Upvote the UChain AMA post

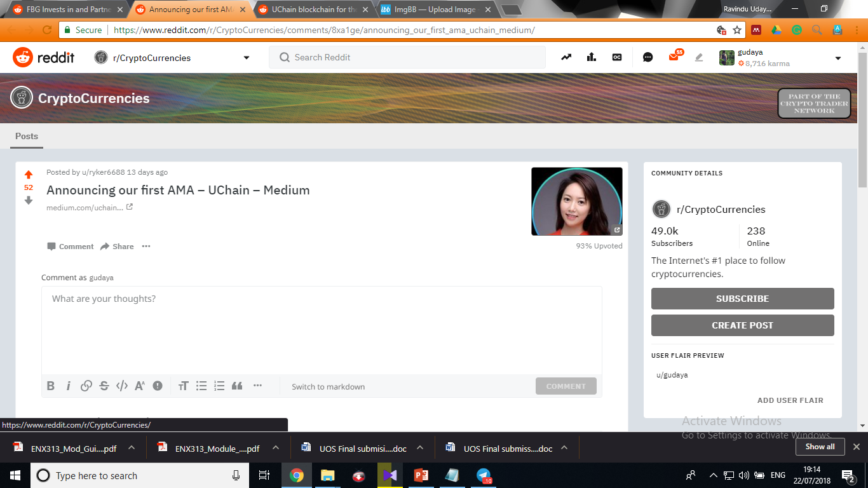click(29, 175)
